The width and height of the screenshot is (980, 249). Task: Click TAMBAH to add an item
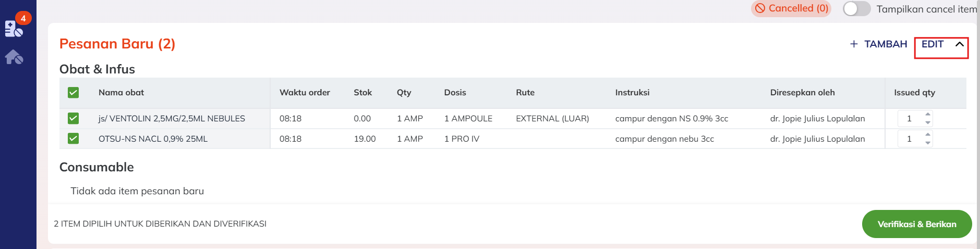pyautogui.click(x=886, y=44)
